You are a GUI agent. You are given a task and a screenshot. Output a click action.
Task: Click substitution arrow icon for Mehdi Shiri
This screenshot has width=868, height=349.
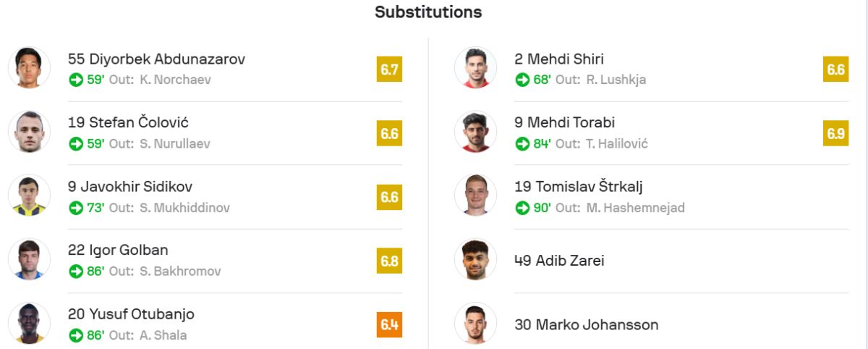click(522, 80)
